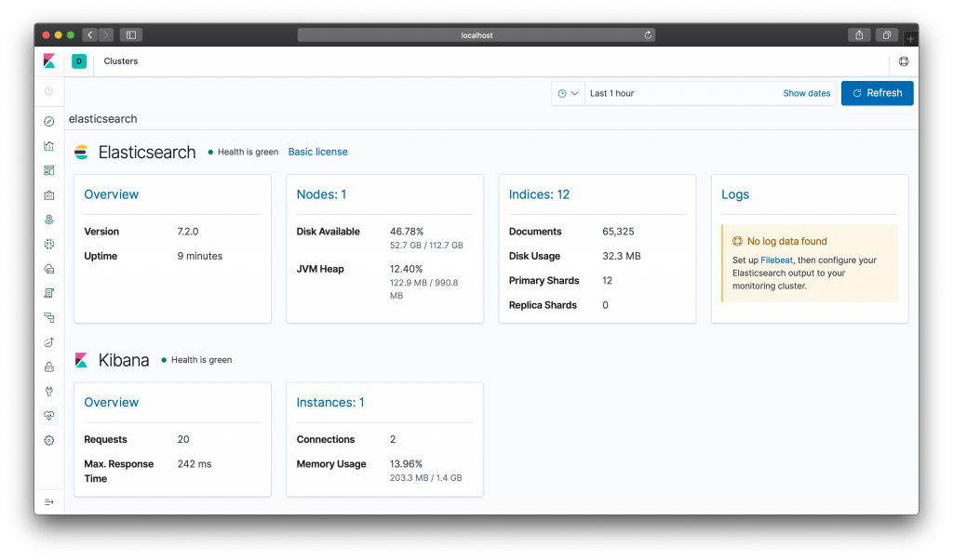Show browser tab overview button
953x560 pixels.
(x=887, y=35)
